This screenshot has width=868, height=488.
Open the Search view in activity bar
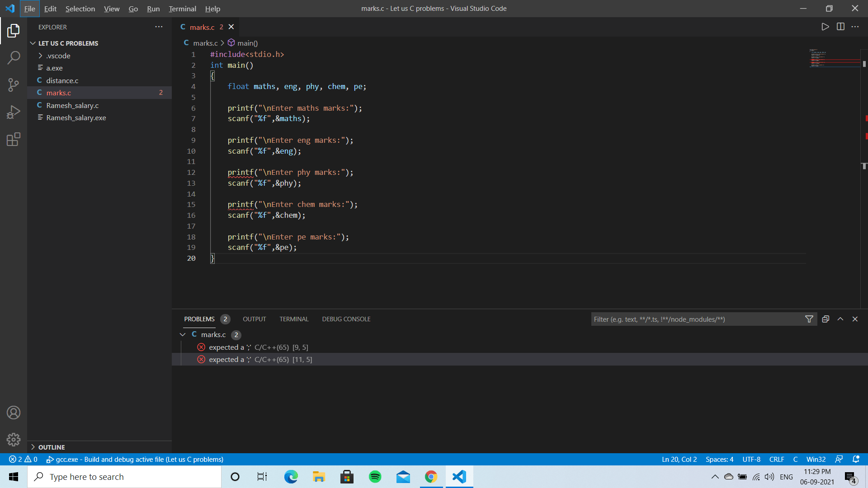point(14,58)
